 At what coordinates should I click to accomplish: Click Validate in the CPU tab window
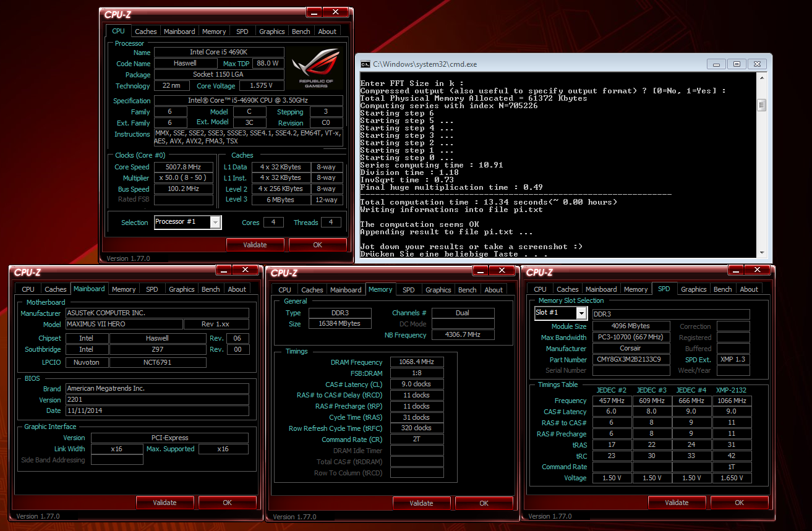[255, 245]
